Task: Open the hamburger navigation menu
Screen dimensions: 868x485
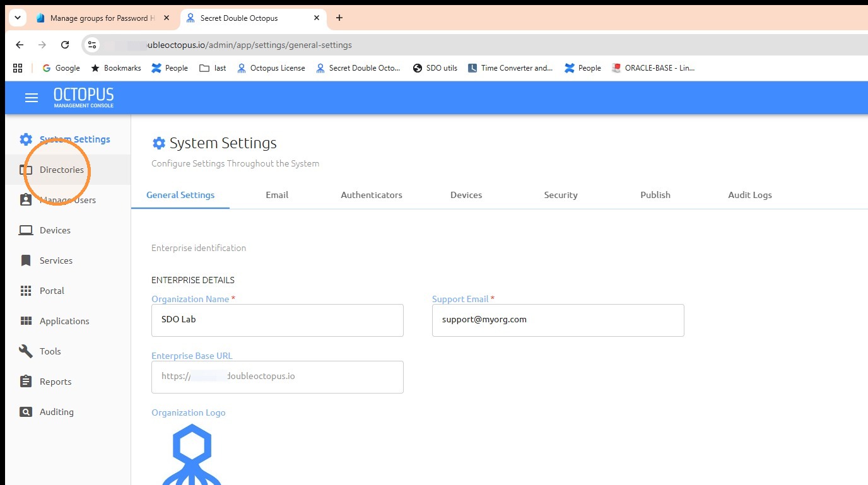Action: click(x=31, y=98)
